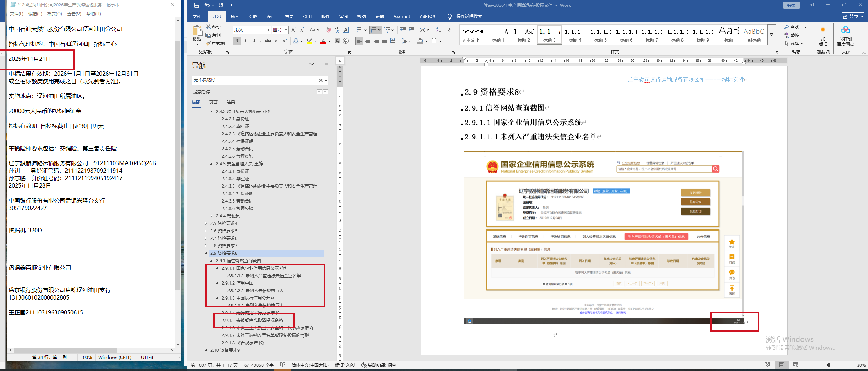The image size is (868, 371).
Task: Click the Phonetic Guide (wén) icon
Action: (x=337, y=30)
